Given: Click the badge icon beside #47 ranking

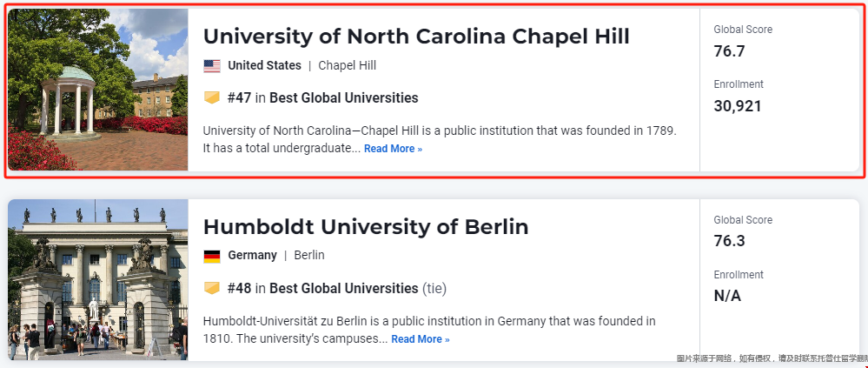Looking at the screenshot, I should pyautogui.click(x=212, y=98).
